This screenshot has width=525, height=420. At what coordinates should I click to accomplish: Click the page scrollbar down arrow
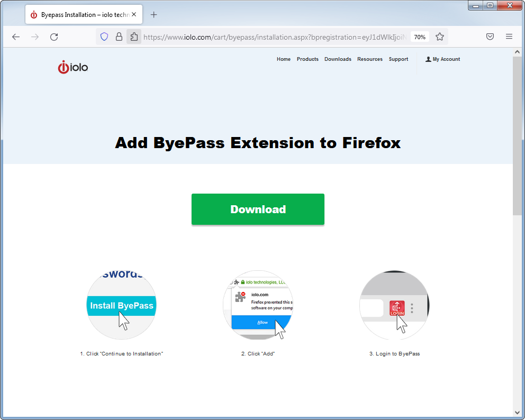click(x=517, y=413)
